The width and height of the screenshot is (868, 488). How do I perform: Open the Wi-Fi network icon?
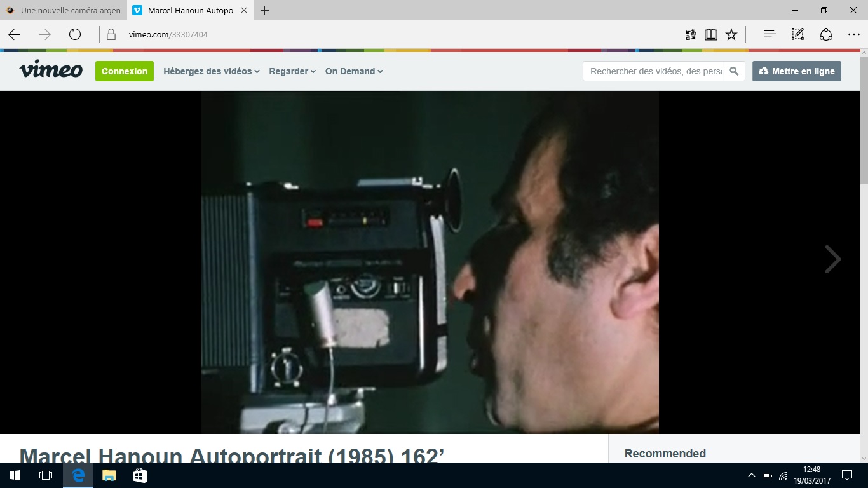[x=783, y=475]
